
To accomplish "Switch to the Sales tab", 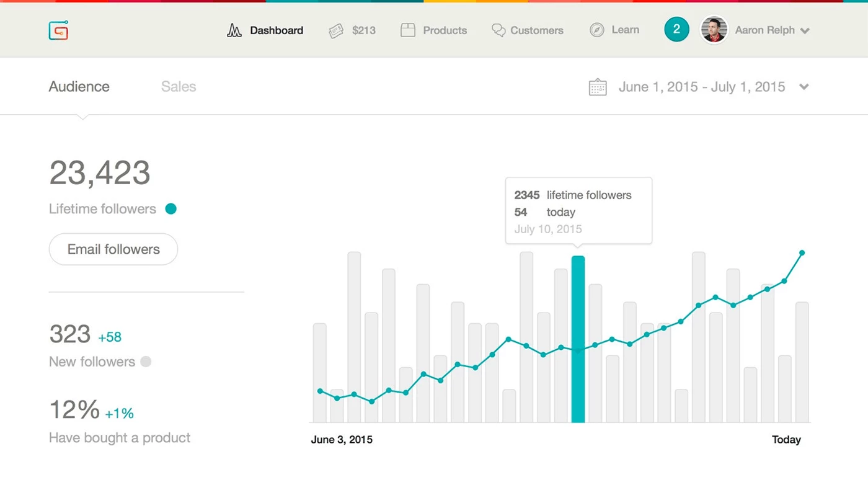I will pyautogui.click(x=179, y=87).
